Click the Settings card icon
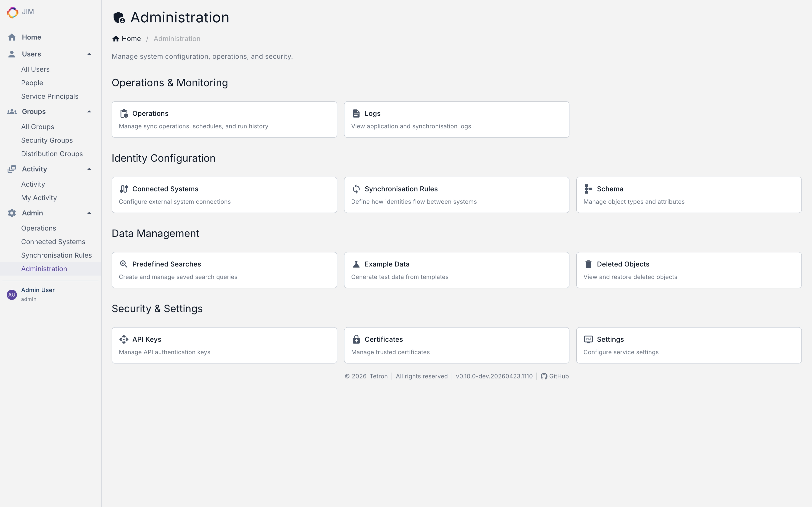812x507 pixels. [588, 339]
